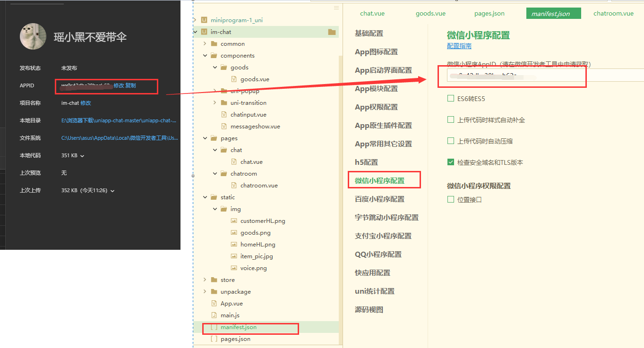Switch to the chatroom.vue tab
Viewport: 644px width, 348px height.
tap(613, 13)
